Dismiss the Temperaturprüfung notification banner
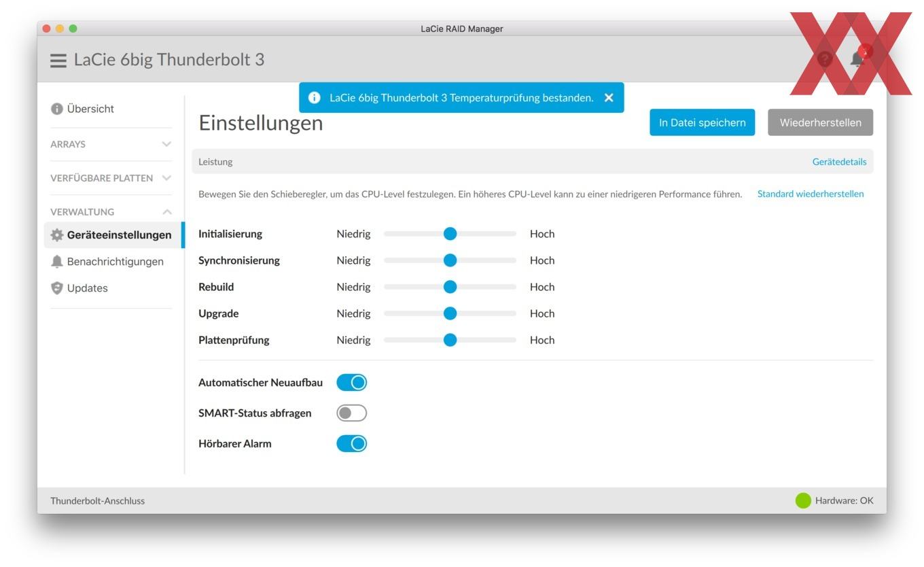924x567 pixels. point(609,98)
